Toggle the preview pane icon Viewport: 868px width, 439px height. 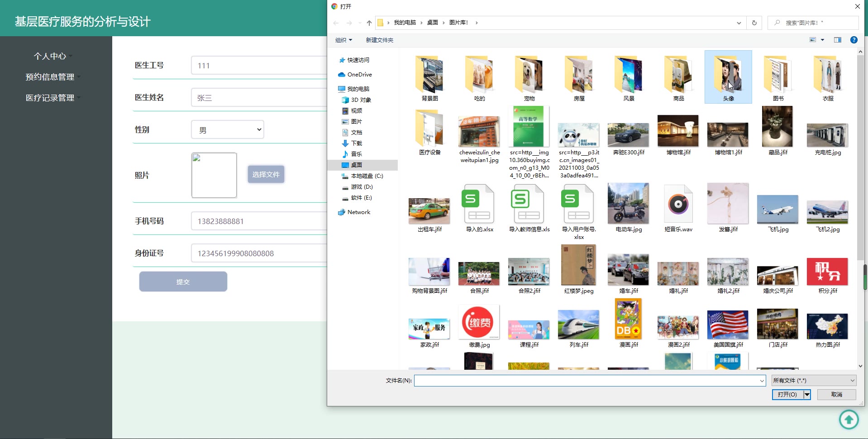(x=837, y=40)
